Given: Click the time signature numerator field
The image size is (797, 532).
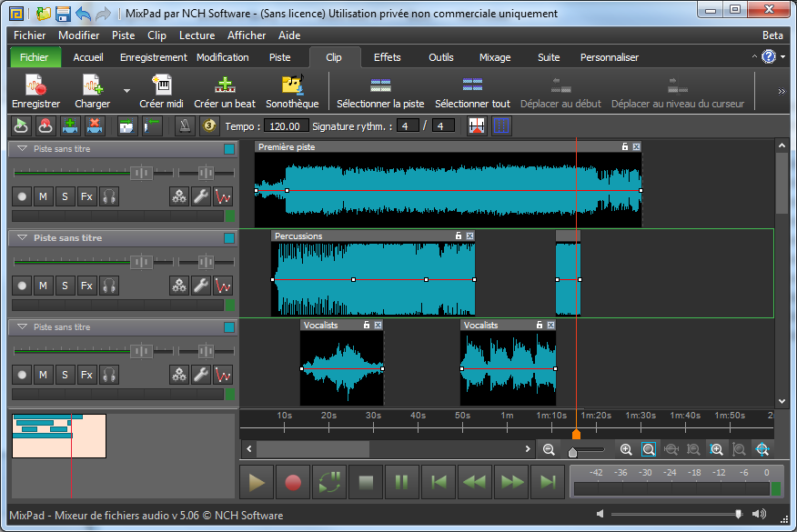Looking at the screenshot, I should point(409,126).
